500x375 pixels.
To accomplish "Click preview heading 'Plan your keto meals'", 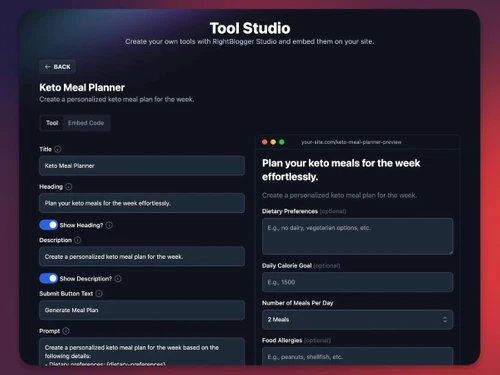I will [x=341, y=170].
